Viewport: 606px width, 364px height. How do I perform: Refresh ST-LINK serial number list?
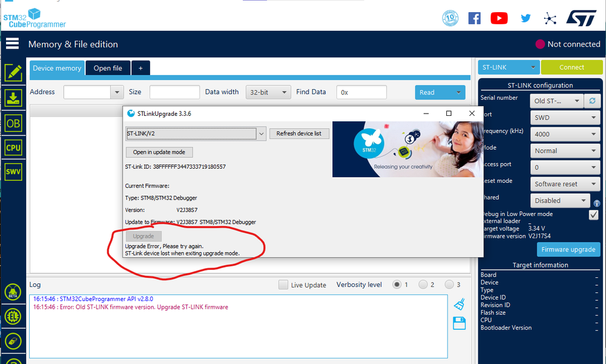(x=592, y=101)
